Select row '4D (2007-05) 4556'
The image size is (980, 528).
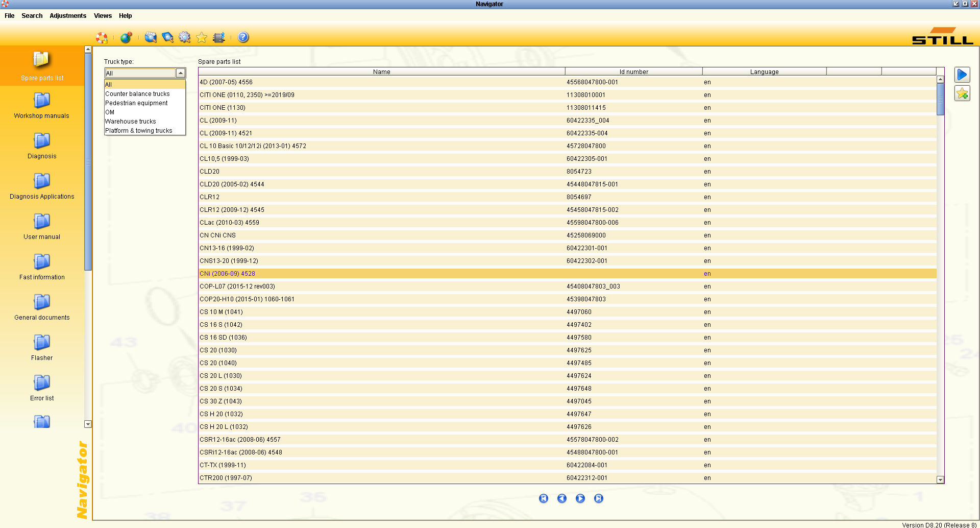(568, 82)
